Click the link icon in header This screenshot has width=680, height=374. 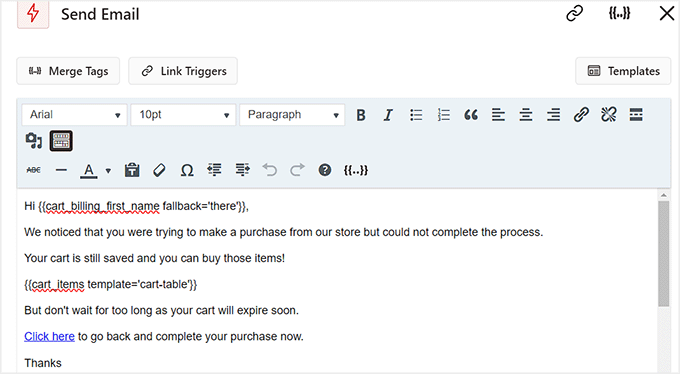pos(575,14)
